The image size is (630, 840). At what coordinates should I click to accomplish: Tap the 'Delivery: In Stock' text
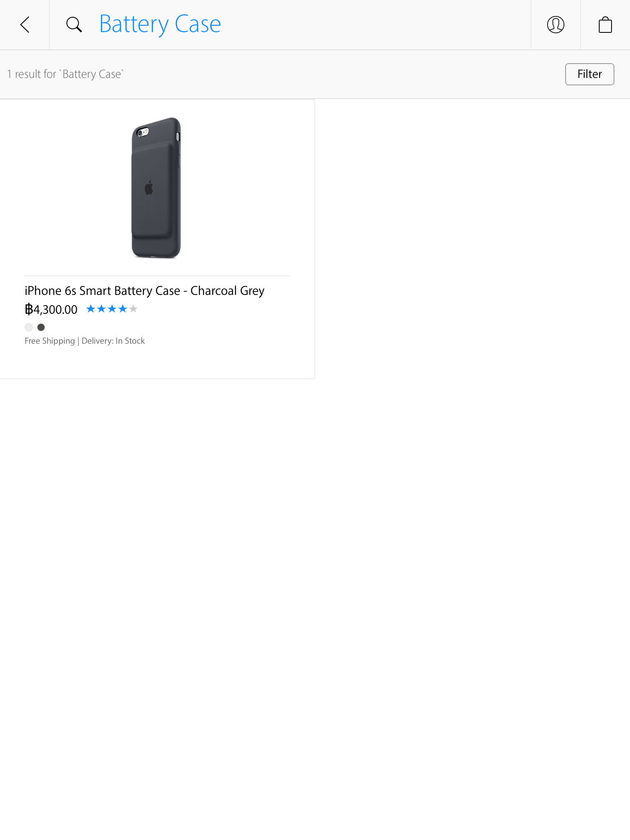click(x=113, y=341)
